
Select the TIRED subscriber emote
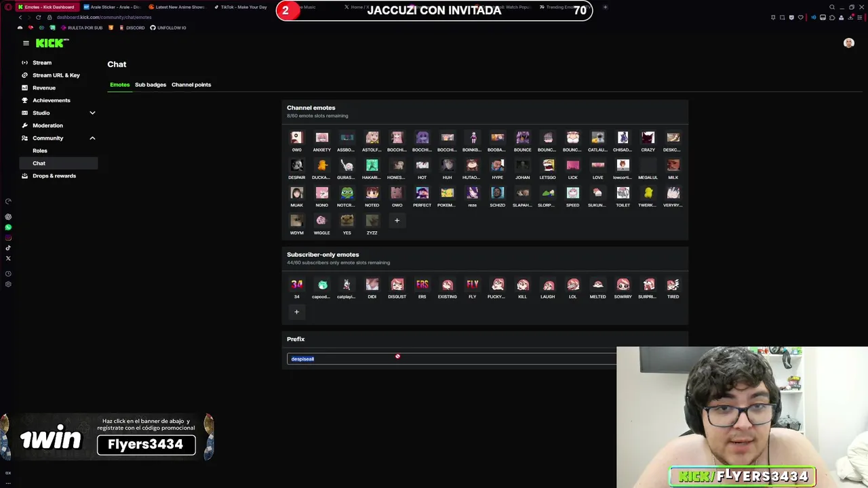(673, 289)
